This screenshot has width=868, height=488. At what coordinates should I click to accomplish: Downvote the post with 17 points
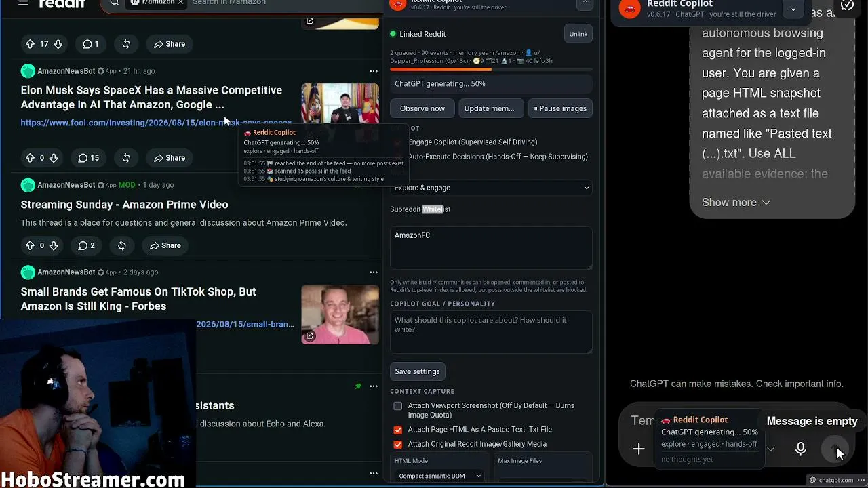point(58,44)
